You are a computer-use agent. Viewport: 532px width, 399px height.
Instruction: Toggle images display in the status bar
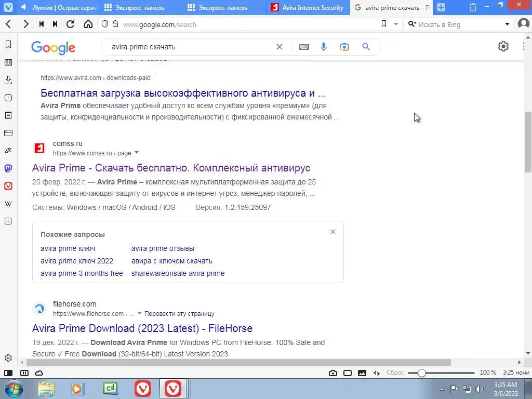coord(362,373)
